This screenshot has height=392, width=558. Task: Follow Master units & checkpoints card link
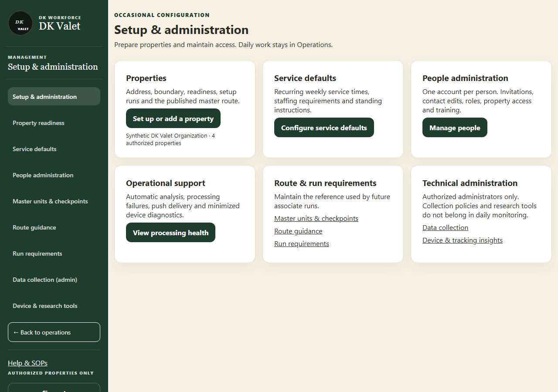[316, 219]
